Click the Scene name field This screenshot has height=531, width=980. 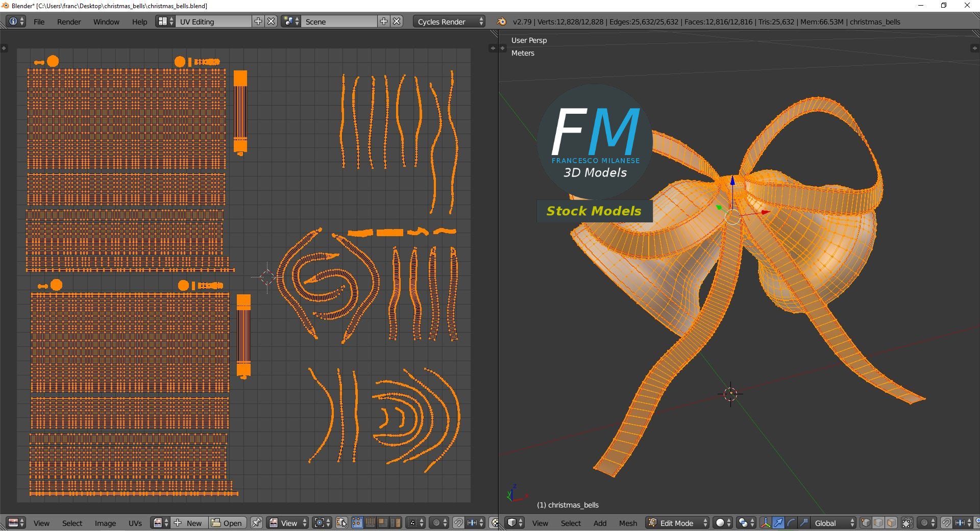(339, 21)
